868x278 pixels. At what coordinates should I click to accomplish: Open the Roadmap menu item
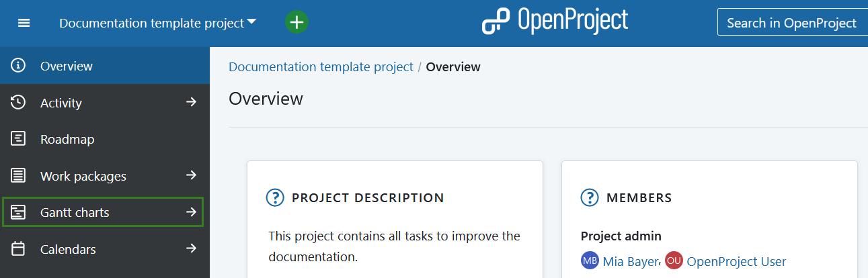point(67,140)
